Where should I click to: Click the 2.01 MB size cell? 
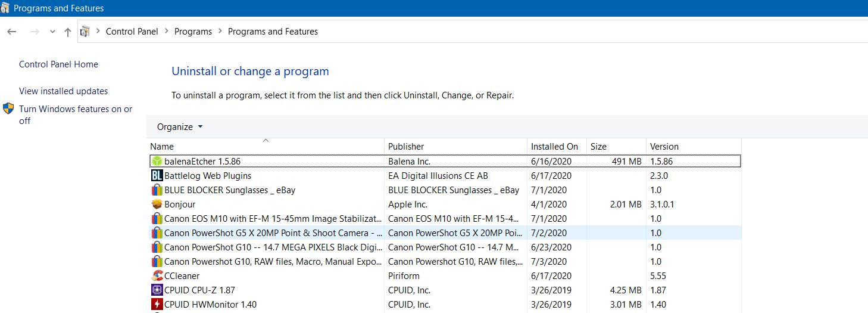[x=626, y=204]
